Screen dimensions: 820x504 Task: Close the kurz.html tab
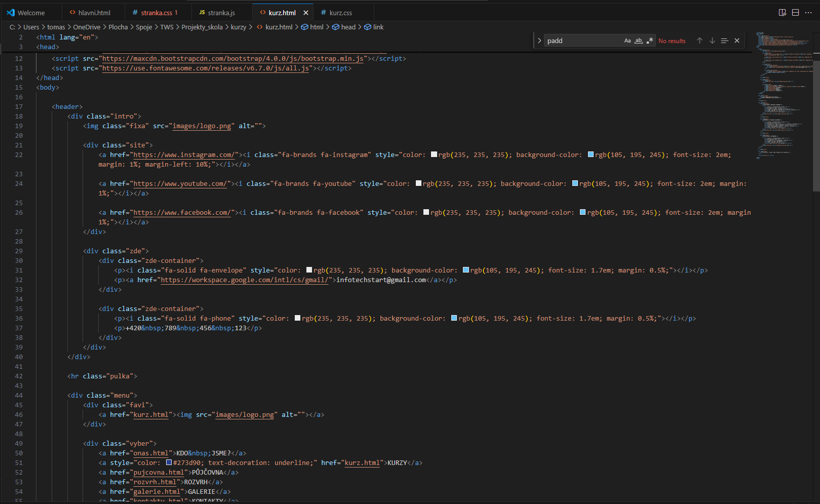(305, 13)
